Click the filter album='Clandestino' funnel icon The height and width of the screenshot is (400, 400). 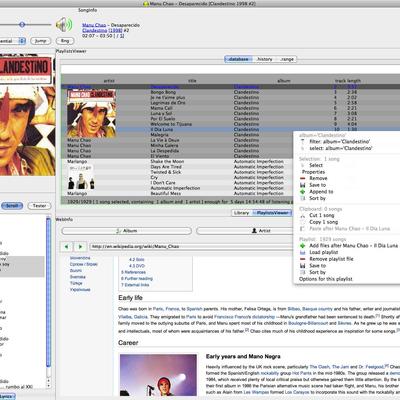(x=303, y=142)
